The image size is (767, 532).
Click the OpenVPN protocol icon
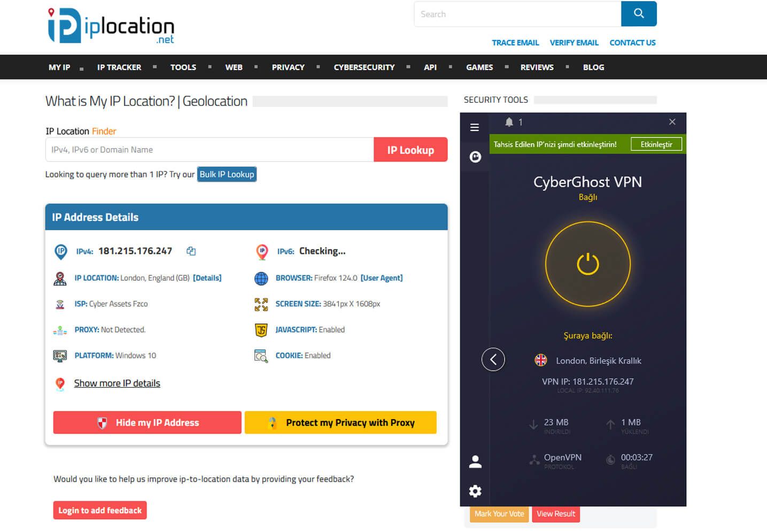[534, 459]
